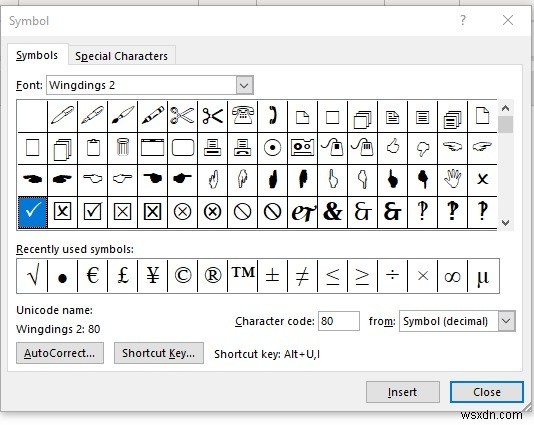Choose the trash can symbol
Screen dimensions: 534x425
122,148
